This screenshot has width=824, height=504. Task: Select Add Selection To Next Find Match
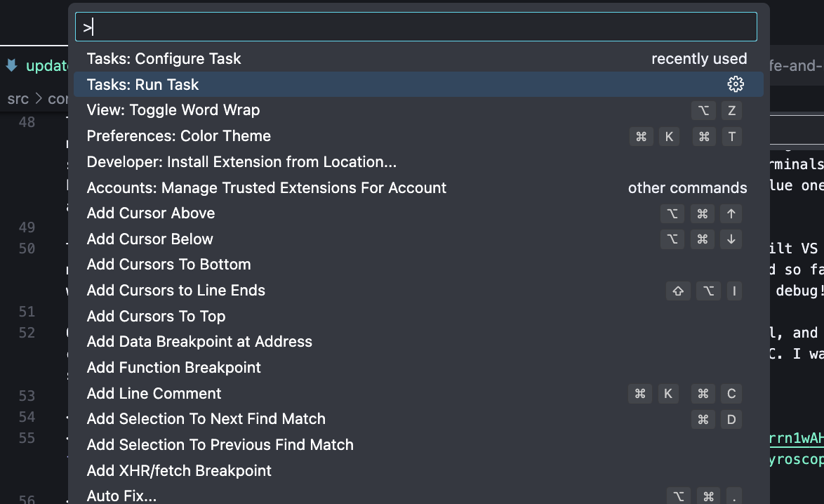[206, 419]
